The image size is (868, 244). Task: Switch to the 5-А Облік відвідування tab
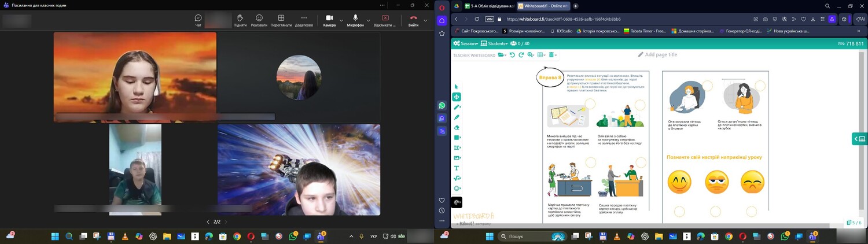click(487, 6)
